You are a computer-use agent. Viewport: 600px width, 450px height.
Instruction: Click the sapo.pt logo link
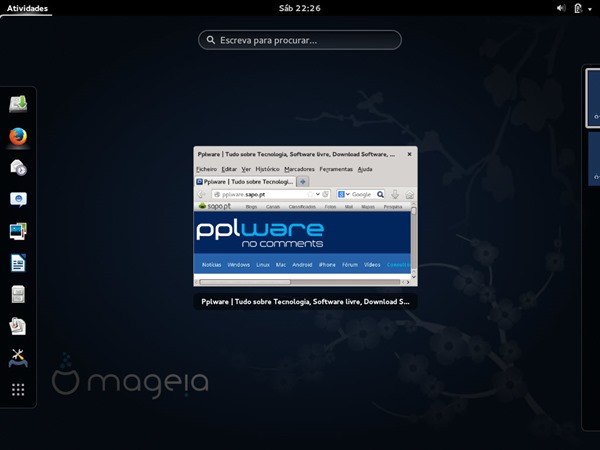(x=215, y=207)
